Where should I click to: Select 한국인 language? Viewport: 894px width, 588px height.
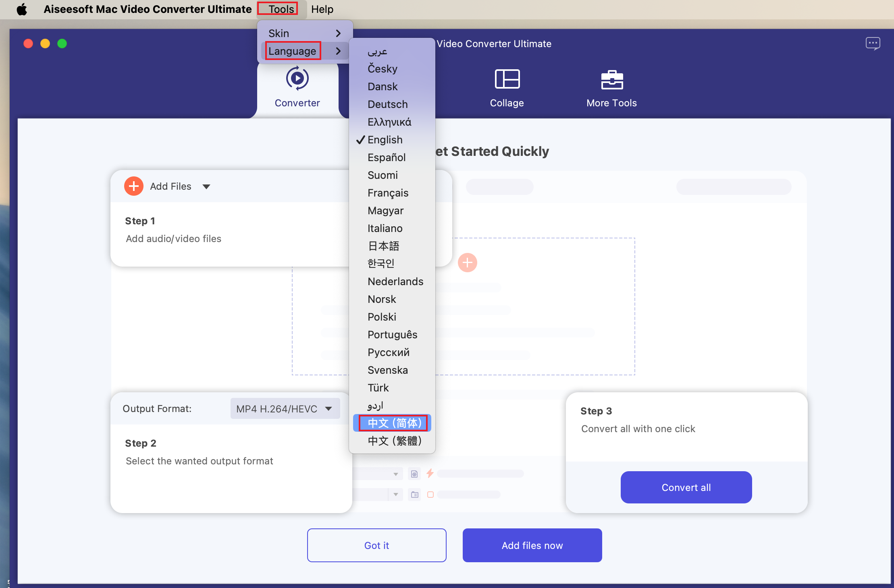coord(392,263)
